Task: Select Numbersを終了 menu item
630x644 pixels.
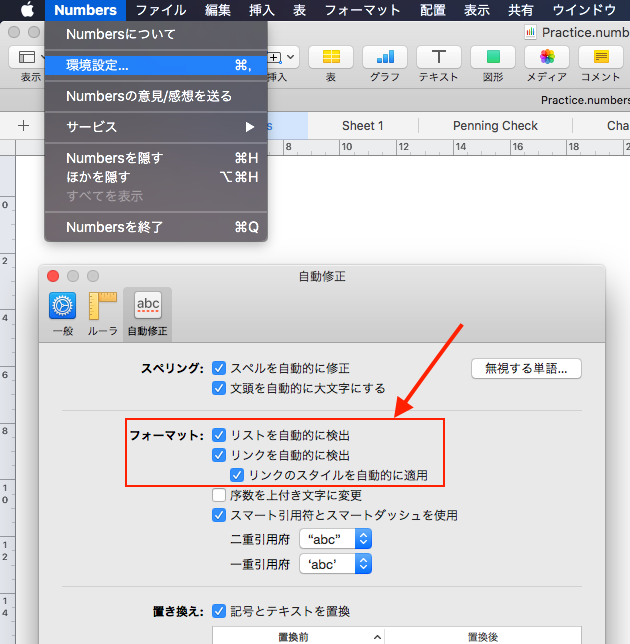Action: (x=156, y=227)
